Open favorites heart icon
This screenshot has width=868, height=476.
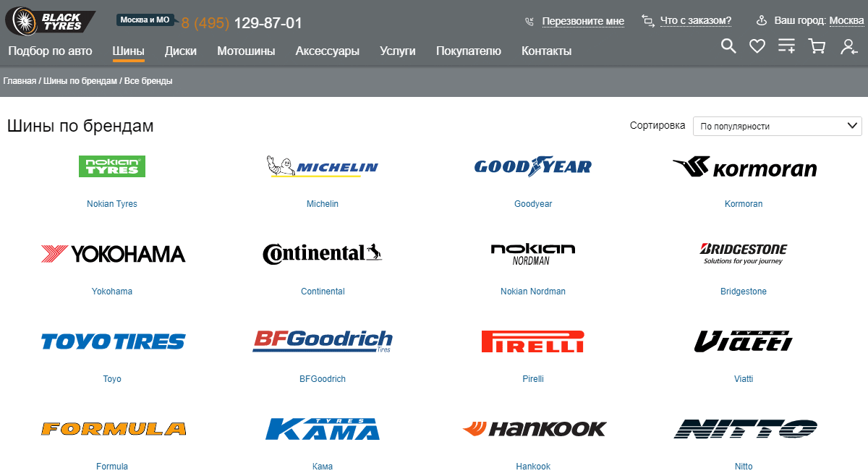click(x=757, y=46)
